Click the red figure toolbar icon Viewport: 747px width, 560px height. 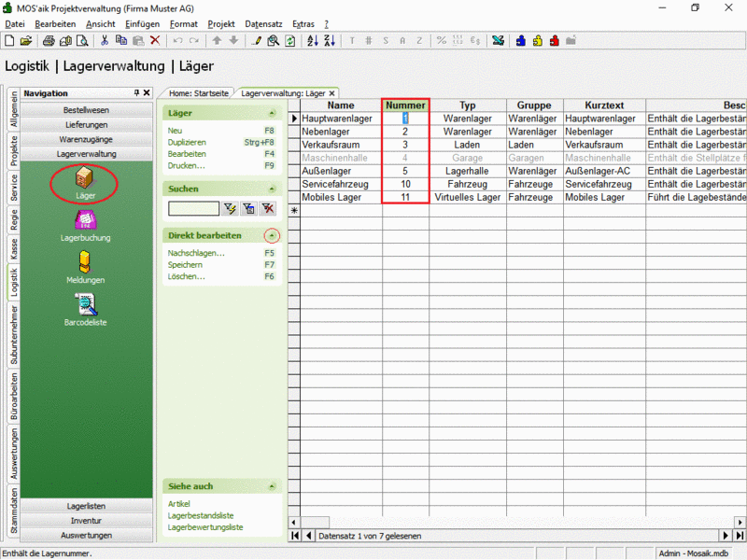pyautogui.click(x=554, y=41)
